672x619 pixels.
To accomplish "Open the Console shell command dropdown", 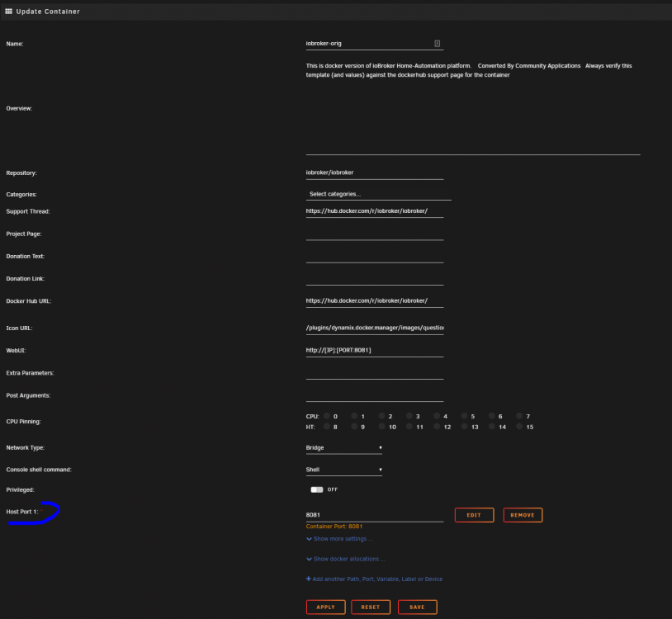I will 343,470.
